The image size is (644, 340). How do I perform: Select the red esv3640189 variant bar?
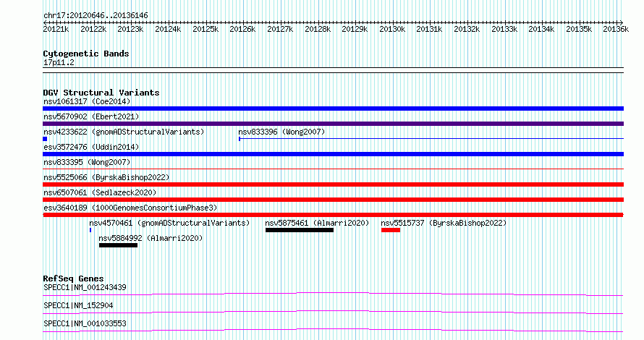(333, 215)
